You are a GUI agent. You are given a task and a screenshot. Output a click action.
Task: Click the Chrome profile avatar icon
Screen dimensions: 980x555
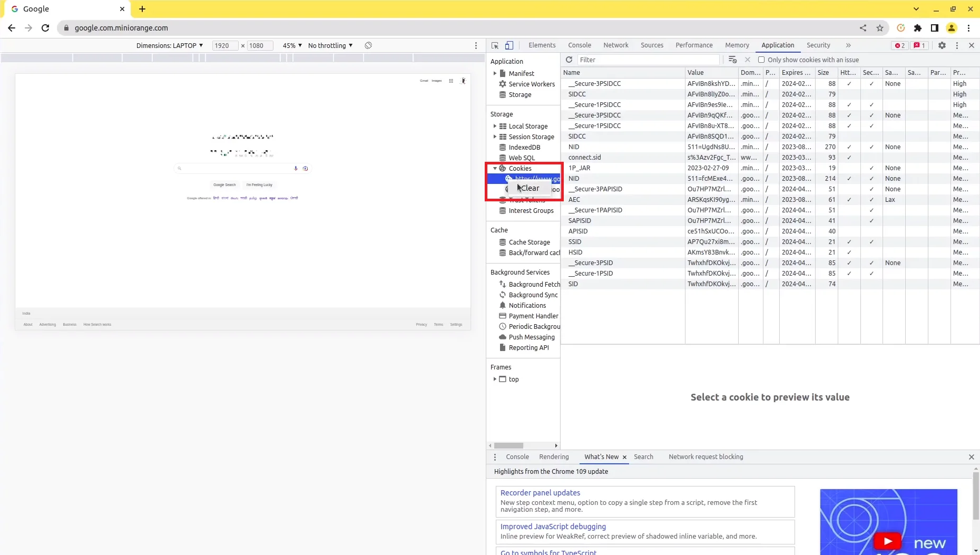[x=952, y=28]
